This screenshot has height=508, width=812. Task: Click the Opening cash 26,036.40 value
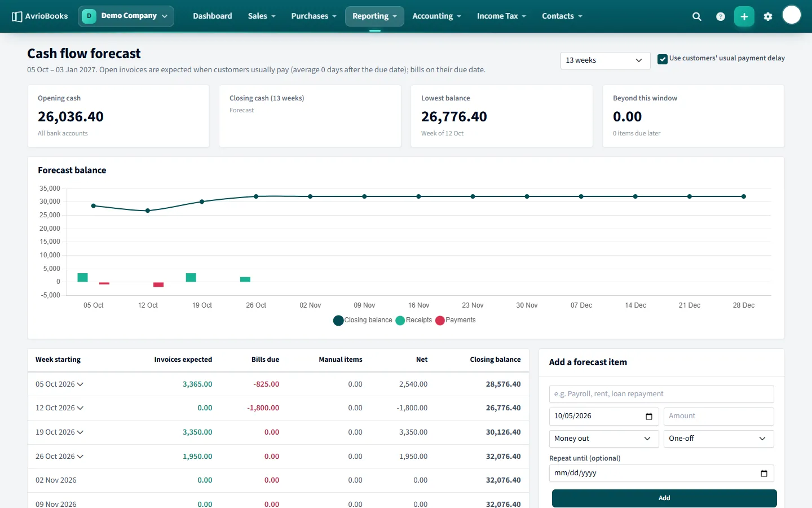point(70,117)
